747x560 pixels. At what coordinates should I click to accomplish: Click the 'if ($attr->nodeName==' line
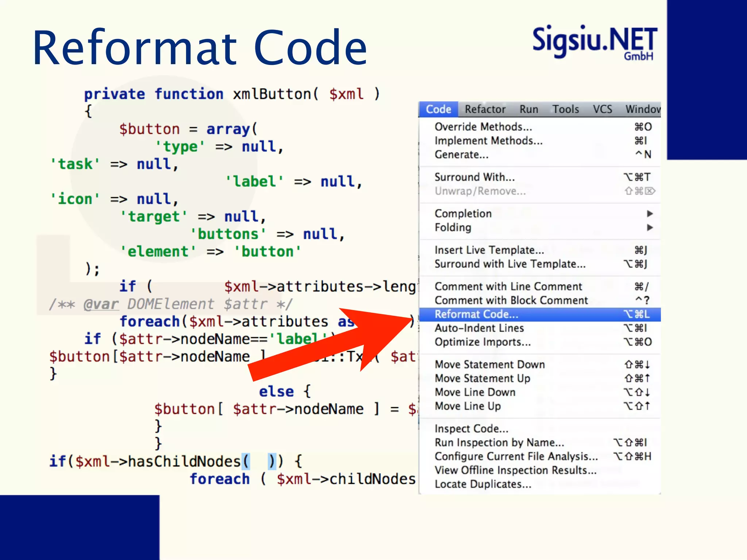point(210,339)
